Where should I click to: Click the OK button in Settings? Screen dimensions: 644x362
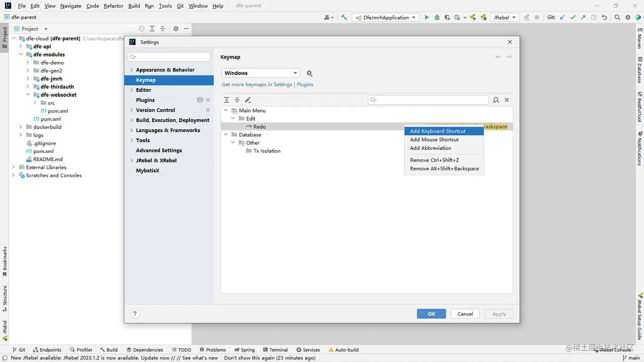tap(431, 314)
